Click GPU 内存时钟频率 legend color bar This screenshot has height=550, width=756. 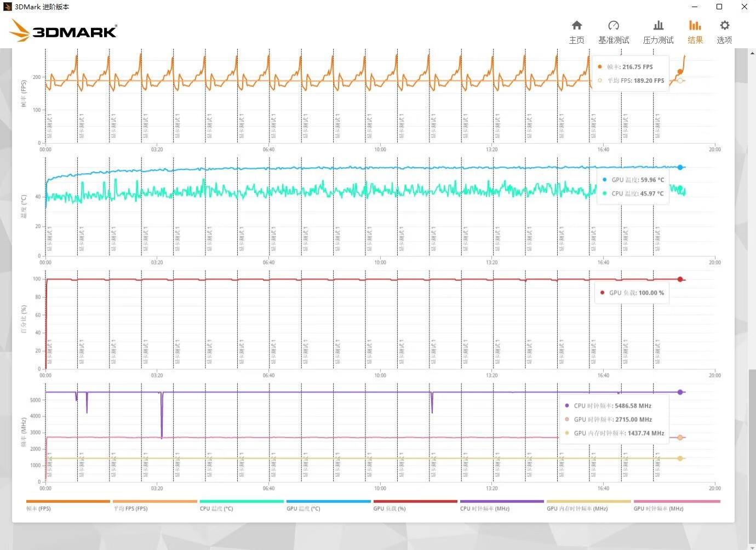click(588, 501)
